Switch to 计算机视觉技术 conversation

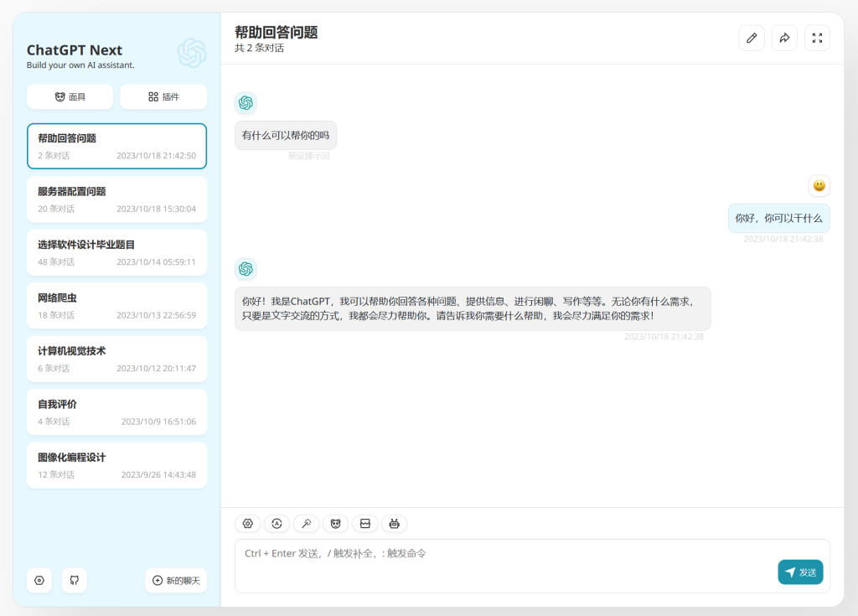(x=116, y=359)
